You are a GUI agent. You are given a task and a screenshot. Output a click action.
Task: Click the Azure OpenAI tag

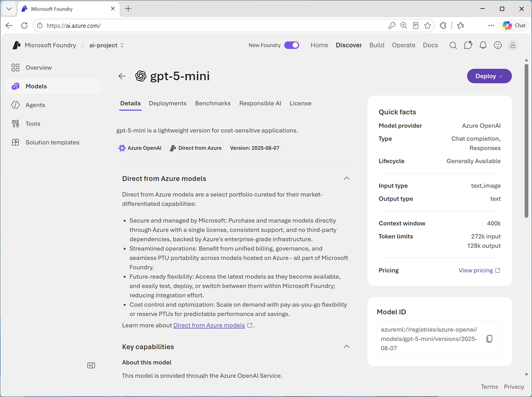[x=140, y=148]
